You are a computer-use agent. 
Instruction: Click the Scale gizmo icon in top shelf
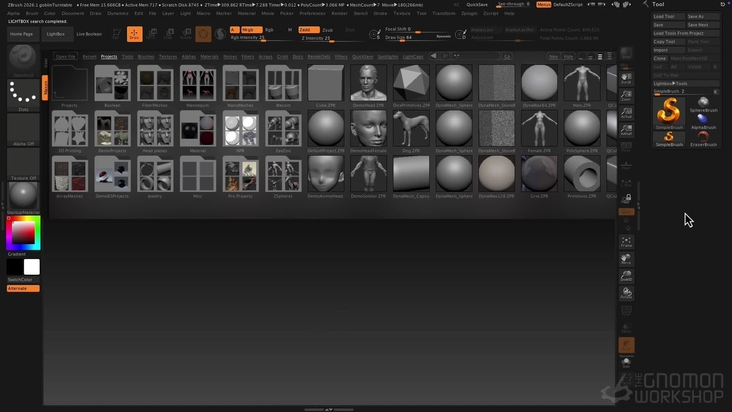(169, 34)
